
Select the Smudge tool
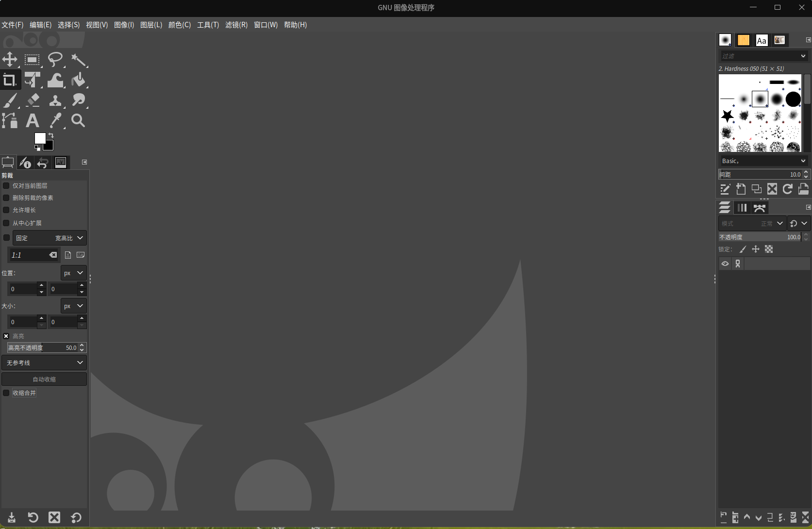(78, 100)
